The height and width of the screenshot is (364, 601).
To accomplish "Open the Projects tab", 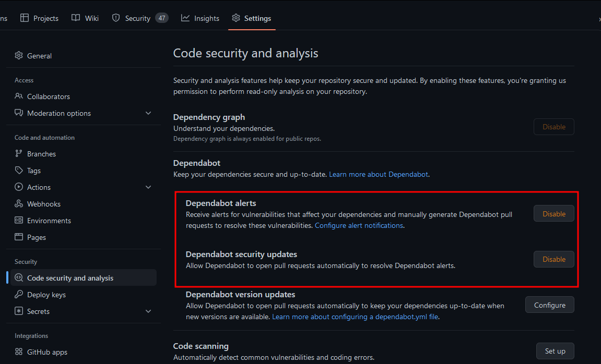I will [39, 18].
